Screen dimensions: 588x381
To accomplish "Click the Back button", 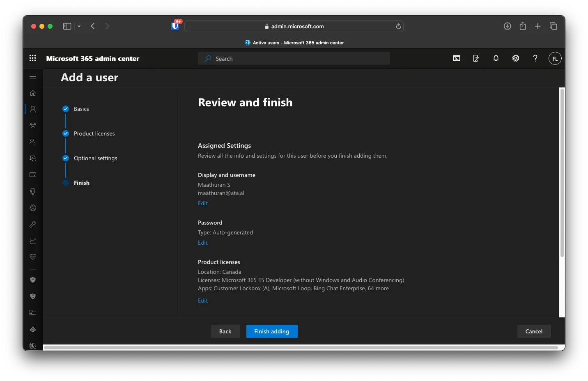I will pyautogui.click(x=225, y=331).
